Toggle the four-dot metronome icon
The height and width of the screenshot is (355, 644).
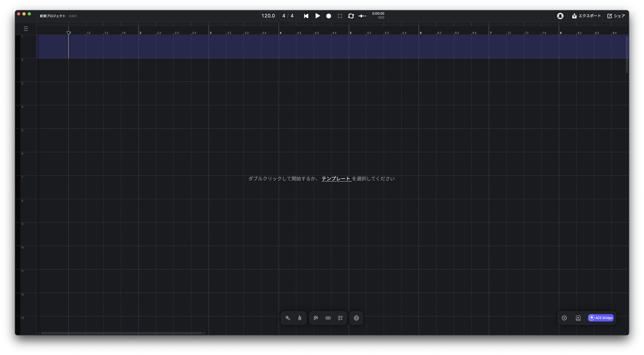(x=340, y=16)
